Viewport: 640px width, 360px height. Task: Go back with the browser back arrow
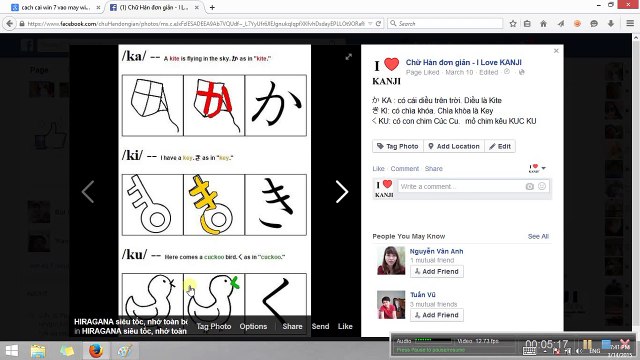tap(9, 24)
